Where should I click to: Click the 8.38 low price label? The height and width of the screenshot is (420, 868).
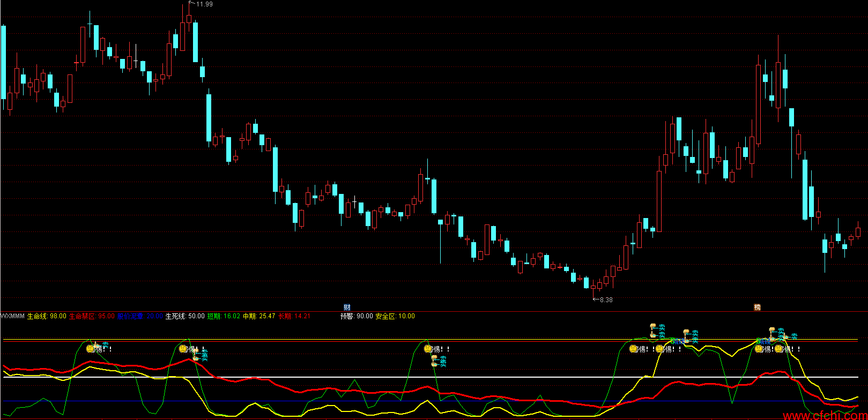click(606, 300)
